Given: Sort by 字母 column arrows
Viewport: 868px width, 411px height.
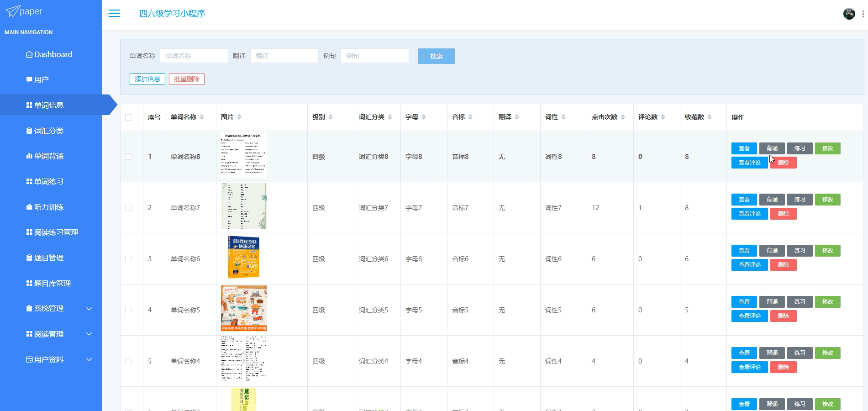Looking at the screenshot, I should click(x=424, y=117).
